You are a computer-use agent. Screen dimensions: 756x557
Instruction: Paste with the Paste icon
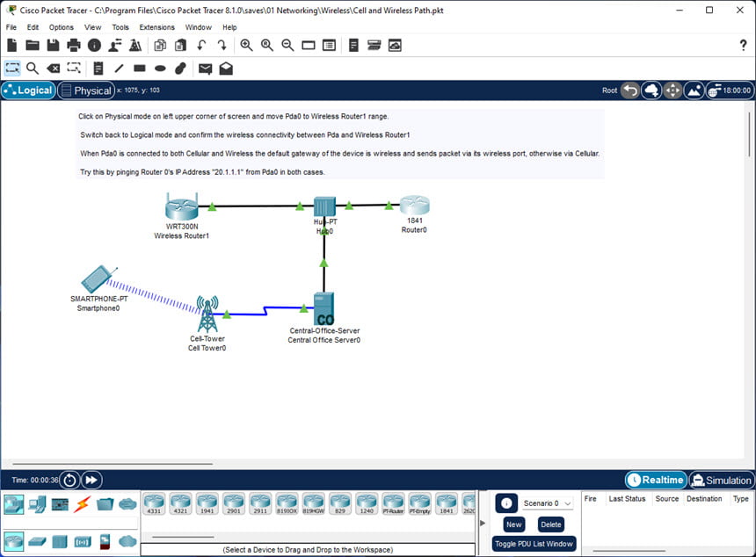click(181, 46)
